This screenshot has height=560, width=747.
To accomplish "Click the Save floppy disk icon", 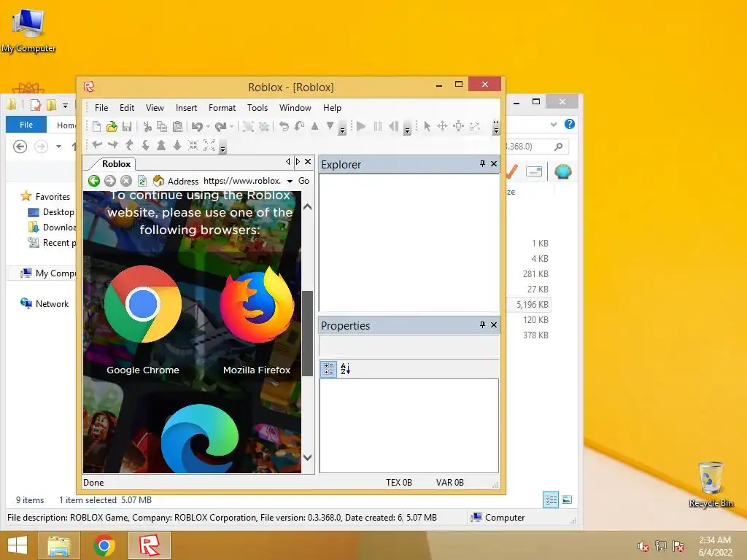I will [127, 127].
